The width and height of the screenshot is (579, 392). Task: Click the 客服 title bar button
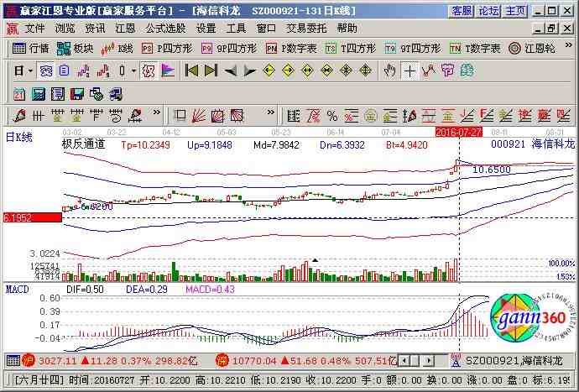pos(462,11)
